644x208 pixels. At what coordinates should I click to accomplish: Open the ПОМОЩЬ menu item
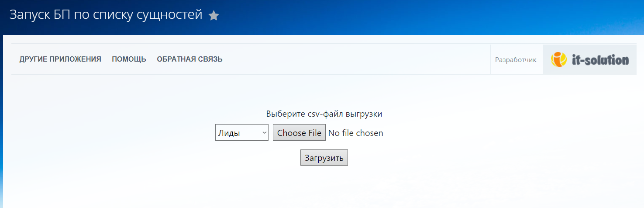(x=129, y=59)
